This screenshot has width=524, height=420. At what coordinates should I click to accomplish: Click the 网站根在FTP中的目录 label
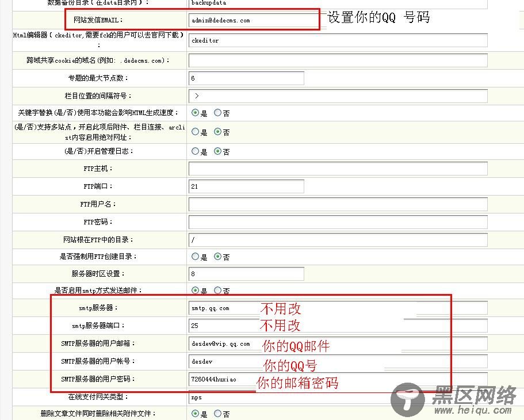[x=98, y=239]
